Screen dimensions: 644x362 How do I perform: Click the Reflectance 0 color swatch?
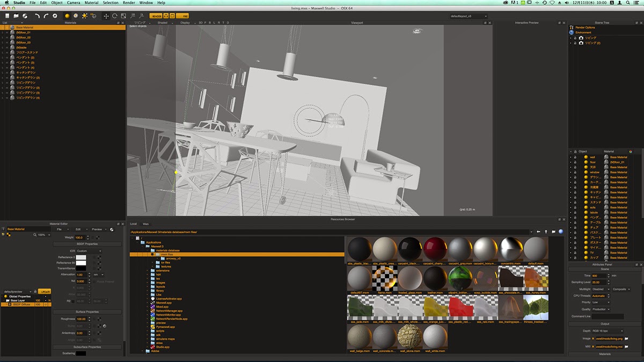tap(81, 257)
